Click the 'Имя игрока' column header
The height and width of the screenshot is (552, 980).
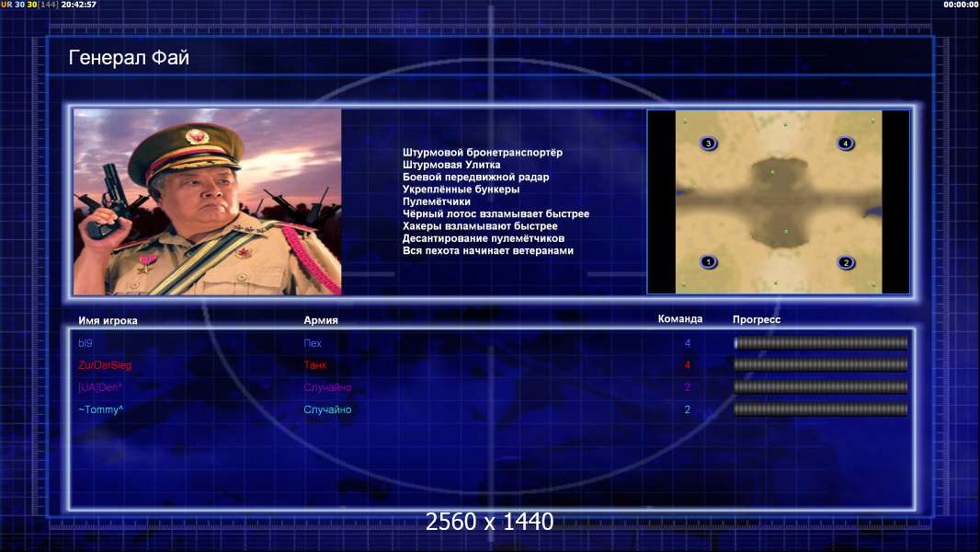point(108,321)
